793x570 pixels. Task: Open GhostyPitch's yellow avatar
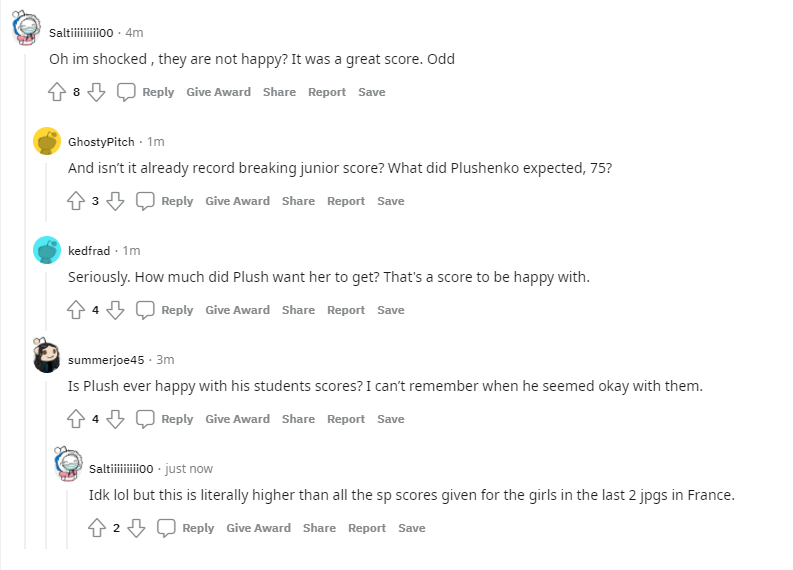point(46,141)
